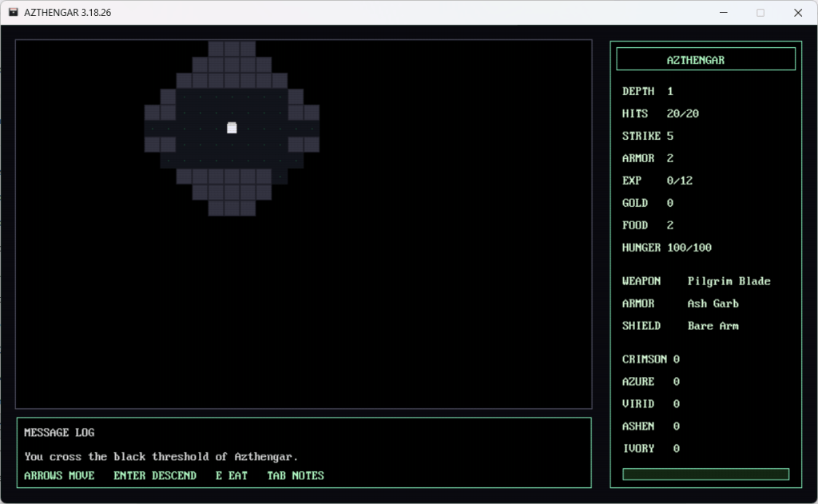Viewport: 818px width, 504px height.
Task: Select the Ash Garb armor entry
Action: 713,304
